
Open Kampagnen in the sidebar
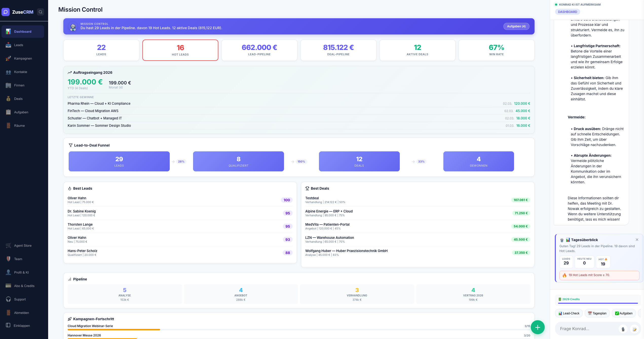point(23,58)
